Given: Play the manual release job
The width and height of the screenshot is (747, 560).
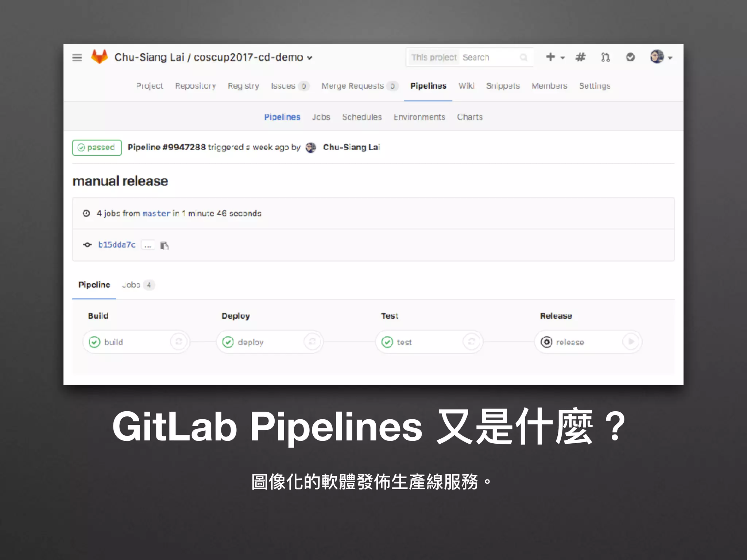Looking at the screenshot, I should click(631, 342).
